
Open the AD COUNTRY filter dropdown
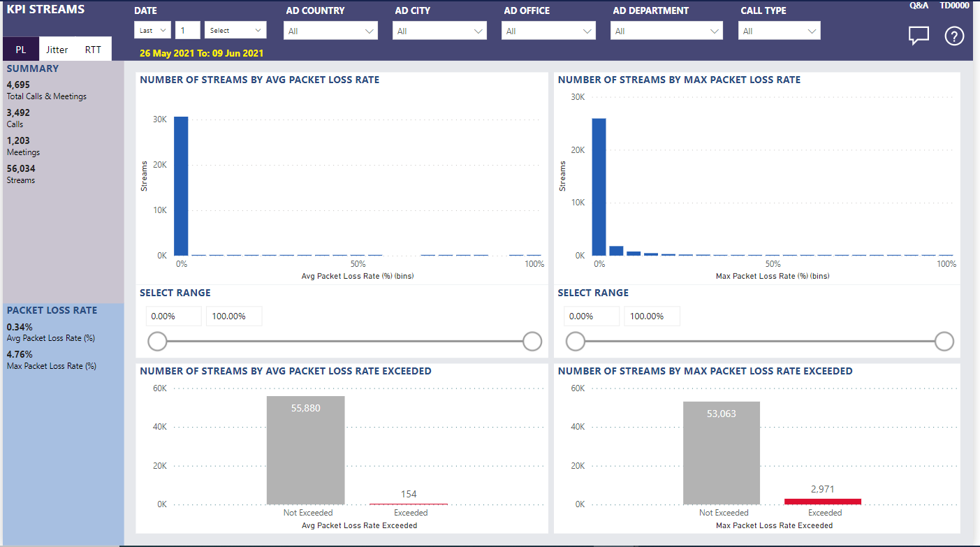point(330,30)
